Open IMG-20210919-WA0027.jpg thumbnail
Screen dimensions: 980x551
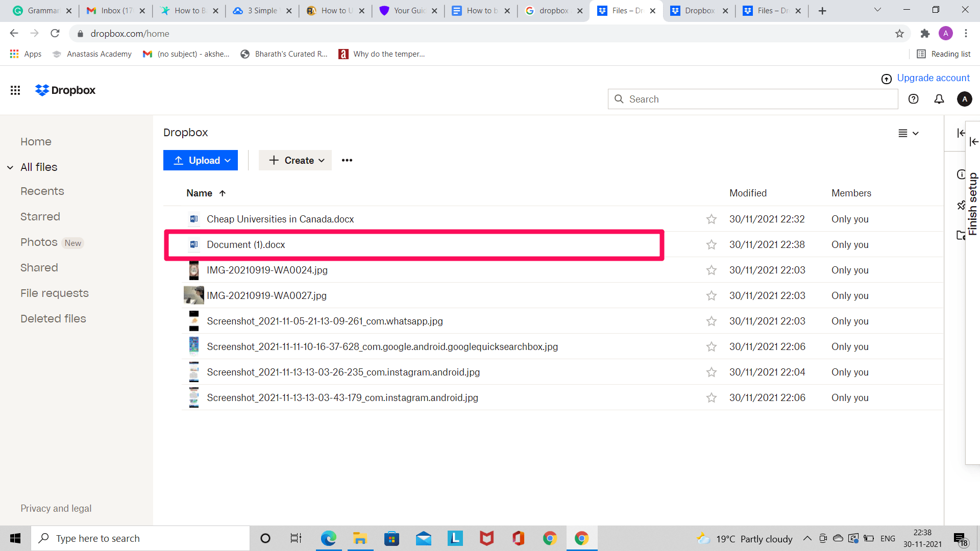194,295
